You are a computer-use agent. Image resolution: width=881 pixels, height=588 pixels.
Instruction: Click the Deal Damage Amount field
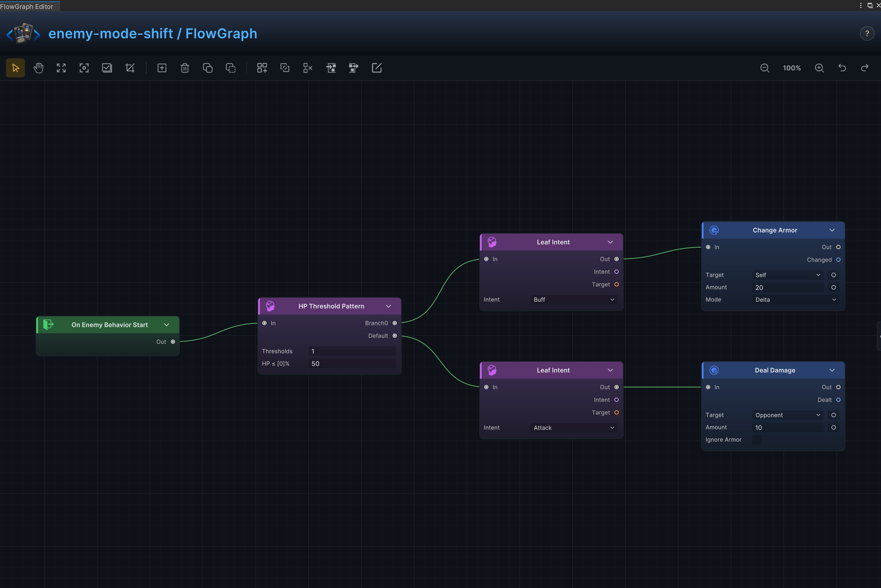(788, 428)
